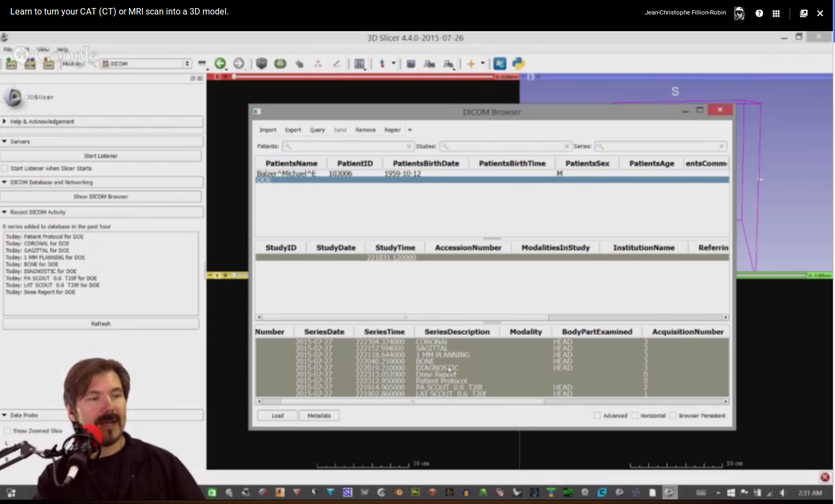Click the Action Center flag tray icon

(x=744, y=492)
